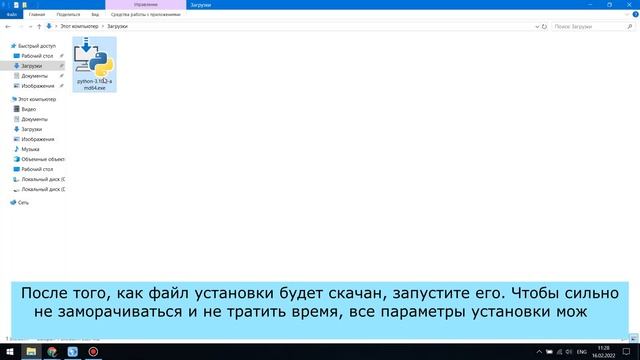Open Изображения under Этот компьютер

point(38,139)
